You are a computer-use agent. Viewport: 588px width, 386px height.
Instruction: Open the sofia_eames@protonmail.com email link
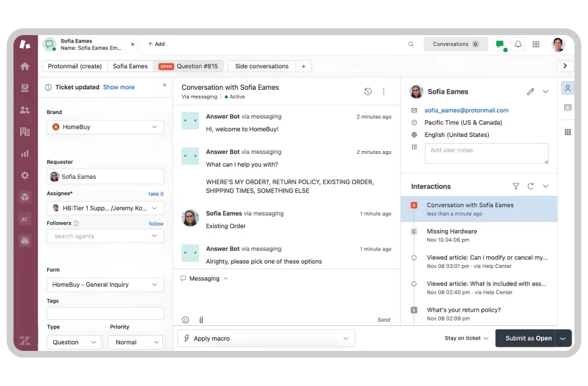467,111
